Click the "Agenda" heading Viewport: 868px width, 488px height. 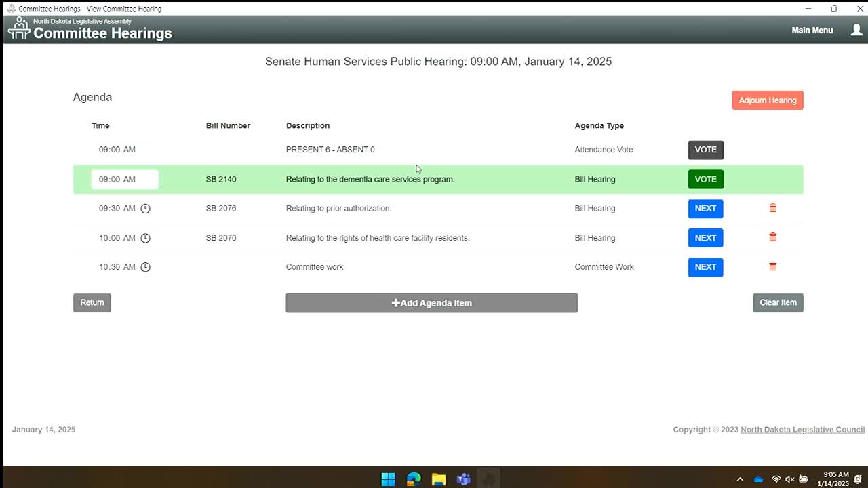pos(92,97)
